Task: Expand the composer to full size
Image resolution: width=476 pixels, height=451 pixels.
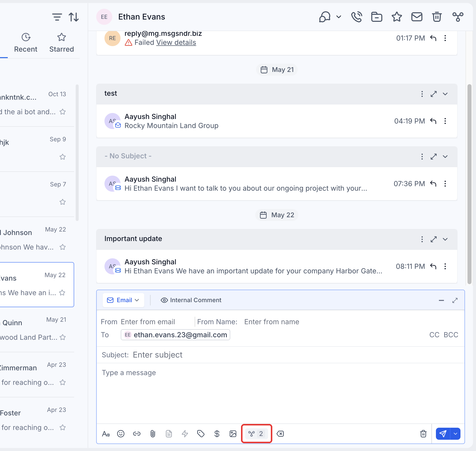Action: coord(455,300)
